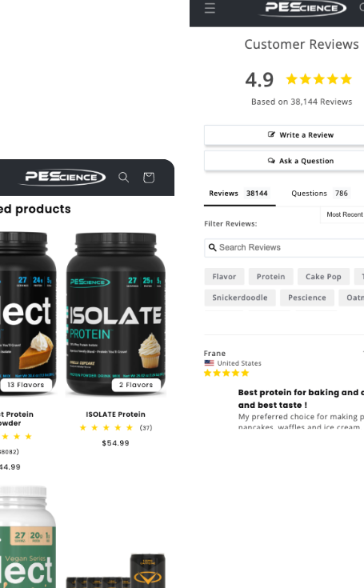Switch to the Questions 786 tab

click(321, 194)
